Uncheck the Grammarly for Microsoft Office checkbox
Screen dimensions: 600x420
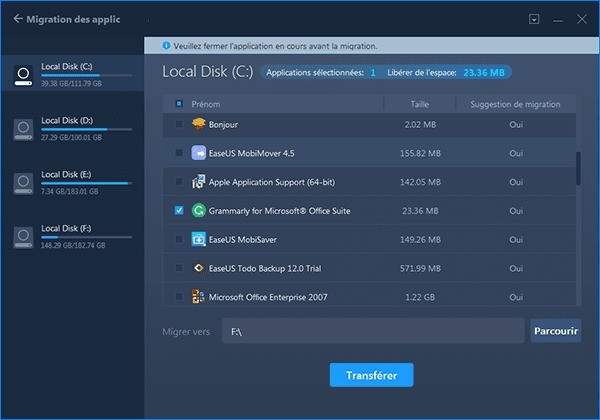pos(179,210)
